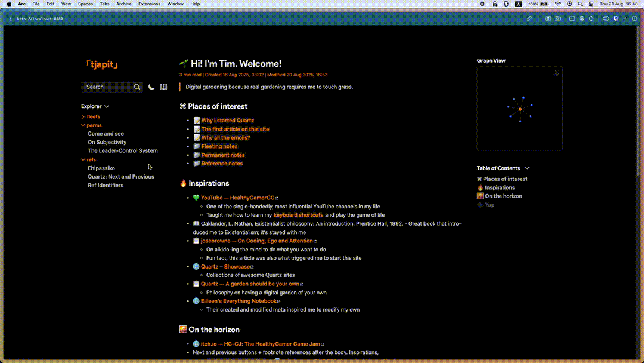Collapse the perms folder
644x363 pixels.
(94, 125)
